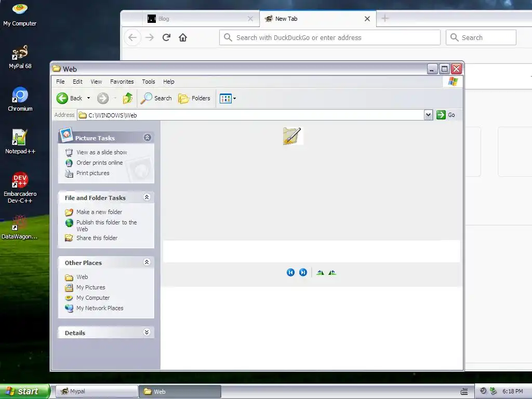Click the Home icon in Mypal
532x399 pixels.
183,37
